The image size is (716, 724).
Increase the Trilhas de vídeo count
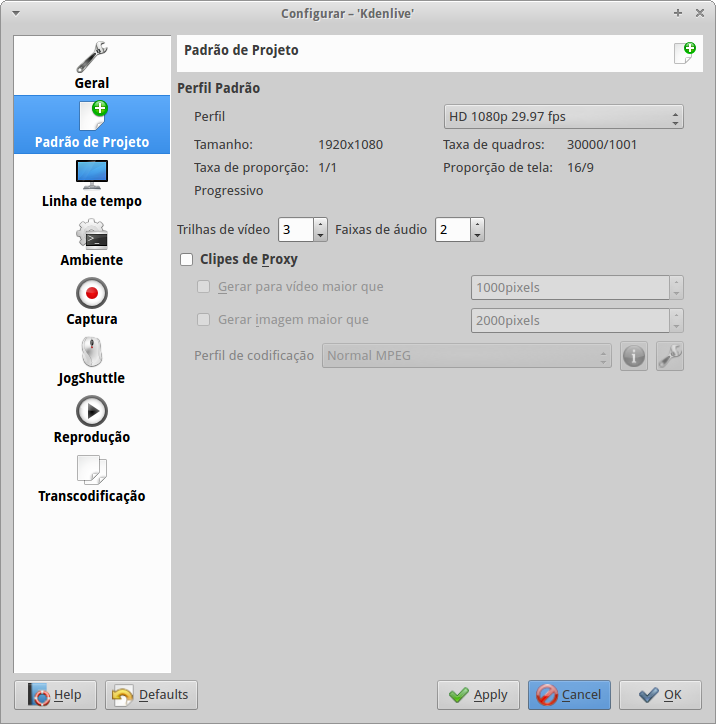320,224
